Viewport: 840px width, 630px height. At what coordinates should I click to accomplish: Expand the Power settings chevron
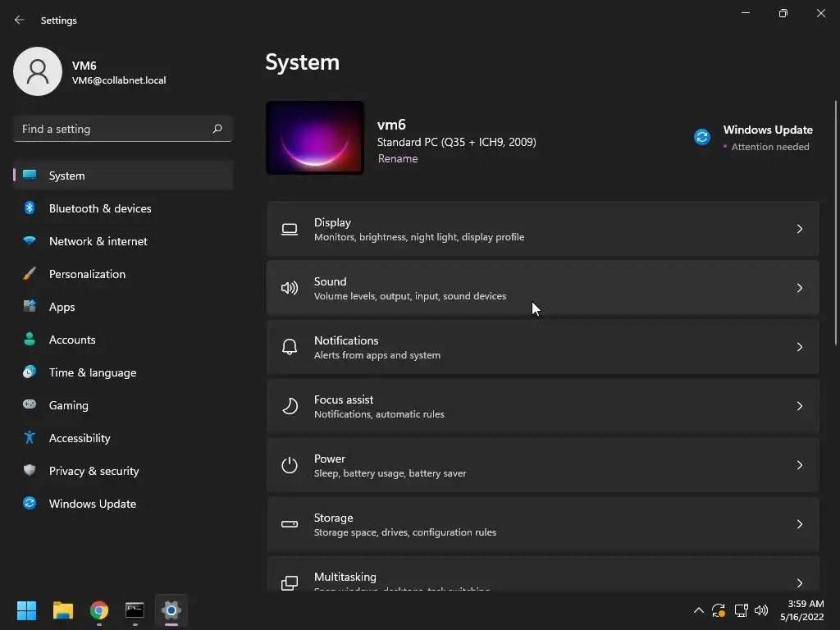(799, 465)
